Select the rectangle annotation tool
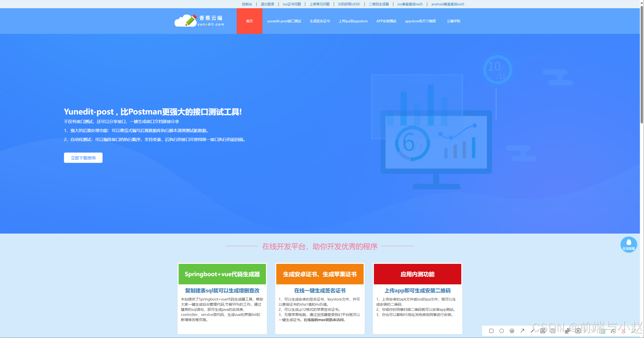This screenshot has width=644, height=338. pyautogui.click(x=491, y=331)
